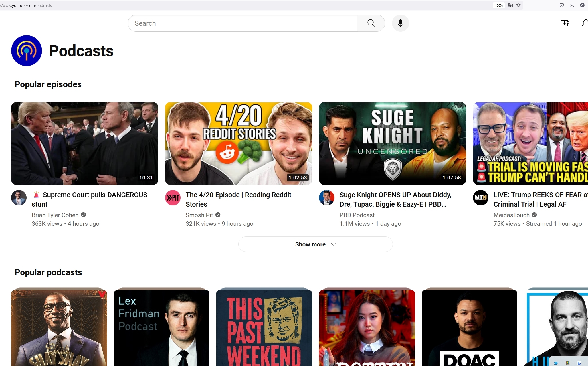
Task: Open the notifications bell
Action: click(585, 23)
